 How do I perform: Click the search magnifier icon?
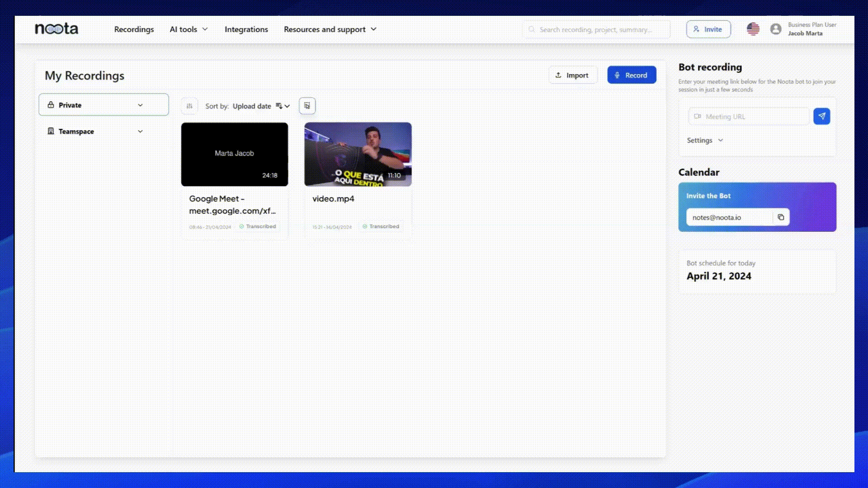pos(532,29)
